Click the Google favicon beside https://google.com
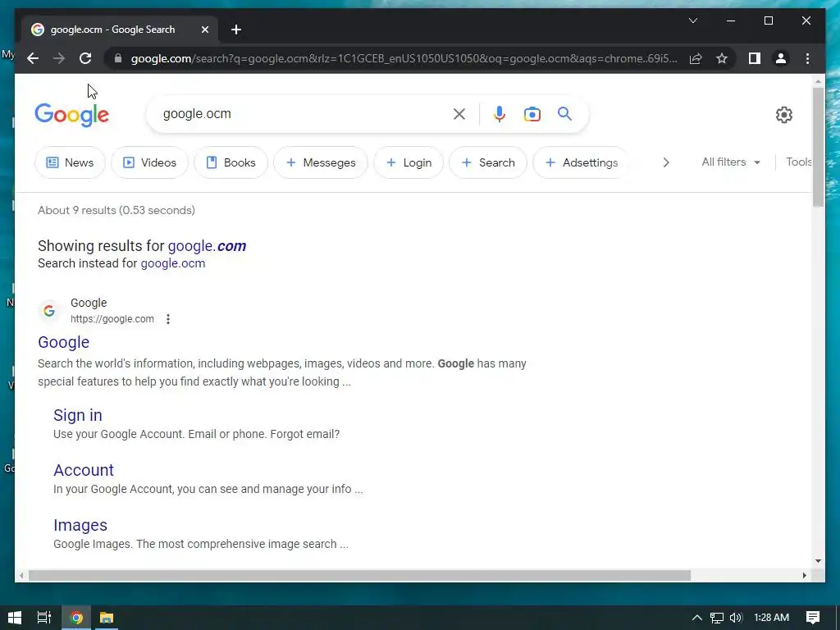This screenshot has height=630, width=840. pos(49,311)
